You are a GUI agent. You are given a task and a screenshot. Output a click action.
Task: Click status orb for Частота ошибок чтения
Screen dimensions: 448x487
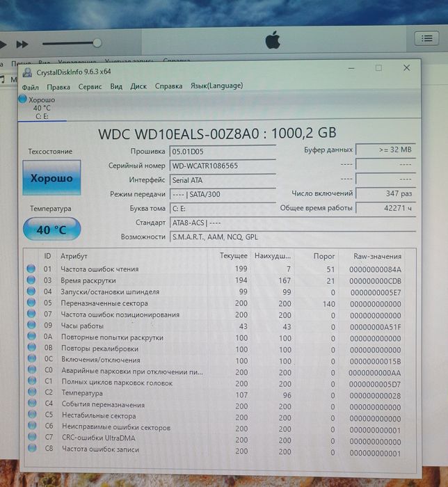[x=31, y=269]
